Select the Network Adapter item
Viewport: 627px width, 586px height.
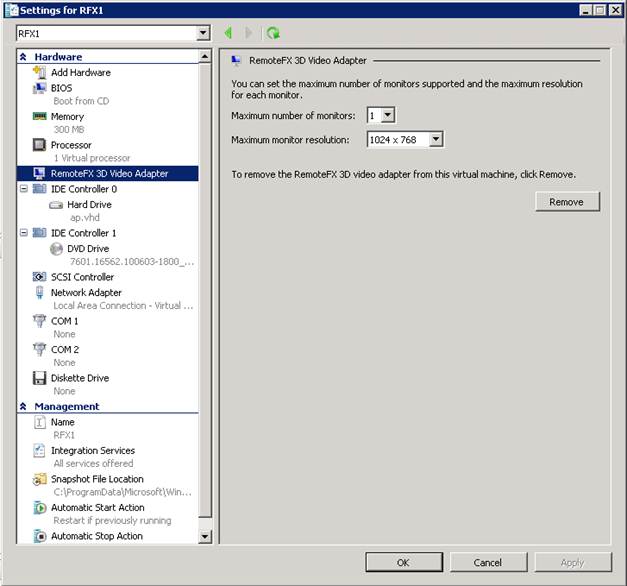86,293
